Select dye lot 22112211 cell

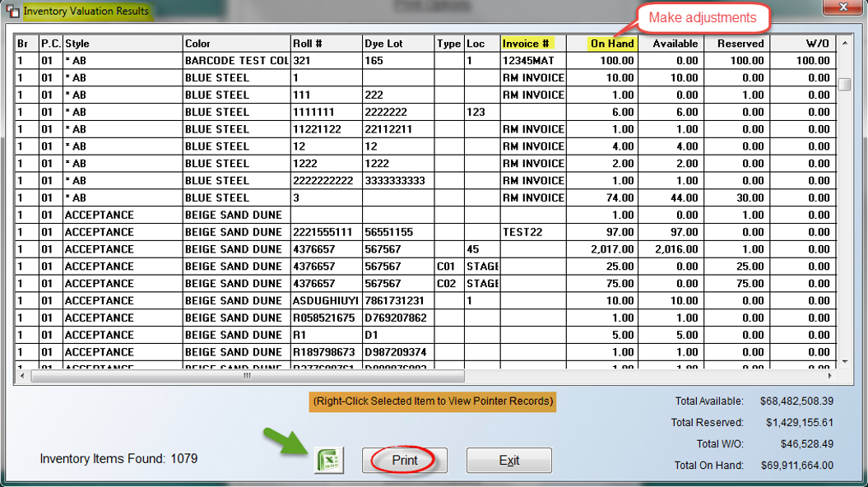398,129
